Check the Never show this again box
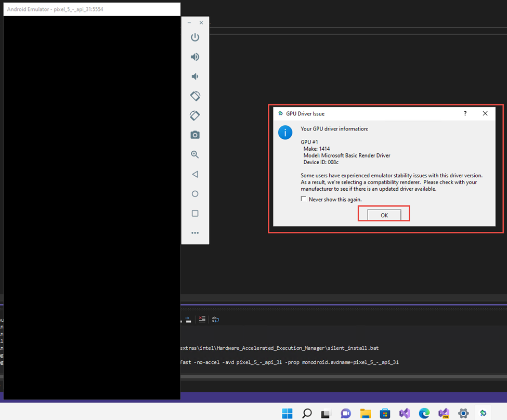 [x=303, y=199]
